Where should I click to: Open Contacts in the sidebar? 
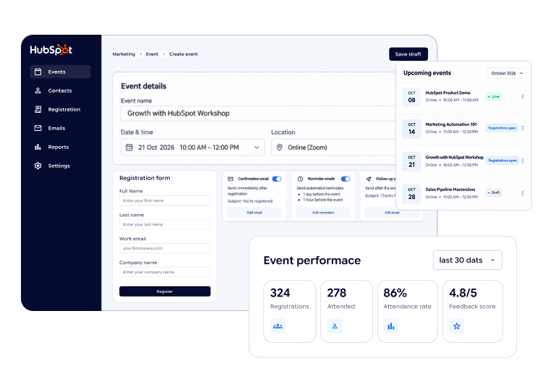tap(60, 90)
